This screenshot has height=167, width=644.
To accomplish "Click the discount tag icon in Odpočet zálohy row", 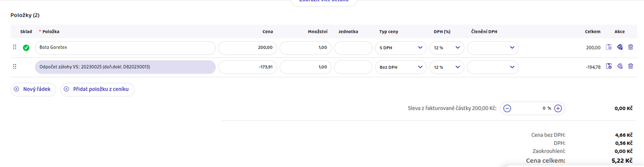I will click(620, 66).
